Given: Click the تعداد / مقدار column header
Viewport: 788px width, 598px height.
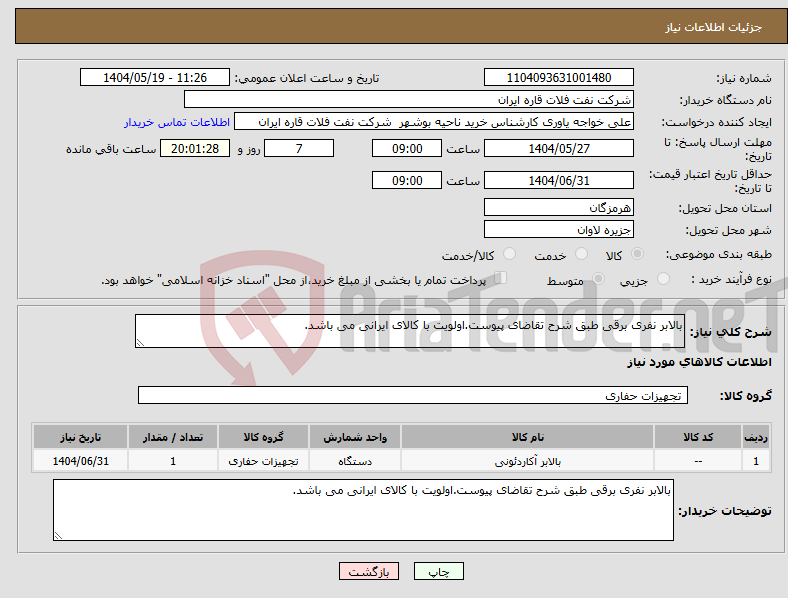Looking at the screenshot, I should coord(173,437).
